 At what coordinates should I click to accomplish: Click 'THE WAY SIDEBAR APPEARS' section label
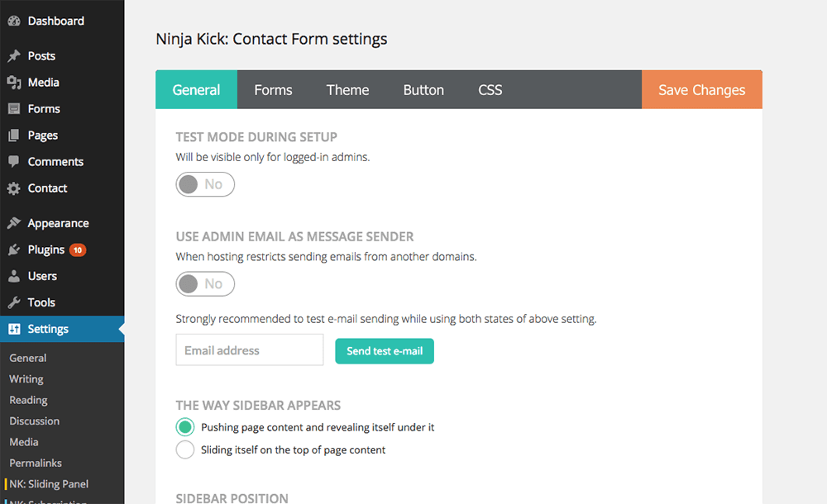258,406
